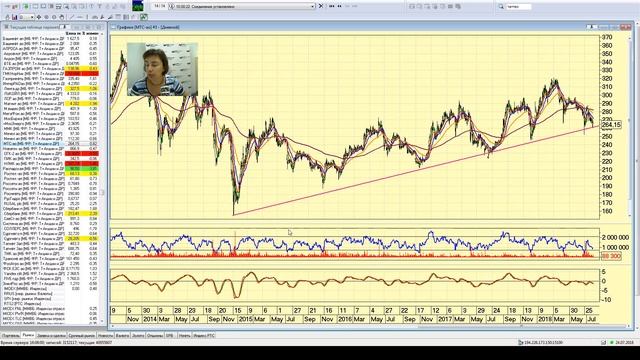Open the Заявки и сделки tab
640x360 pixels.
[51, 336]
